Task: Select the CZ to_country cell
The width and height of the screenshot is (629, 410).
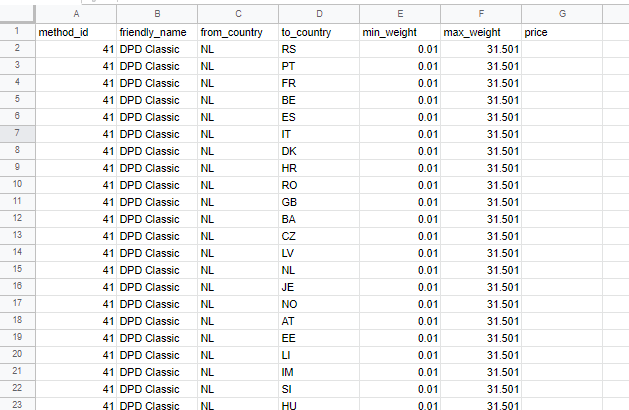Action: coord(319,236)
